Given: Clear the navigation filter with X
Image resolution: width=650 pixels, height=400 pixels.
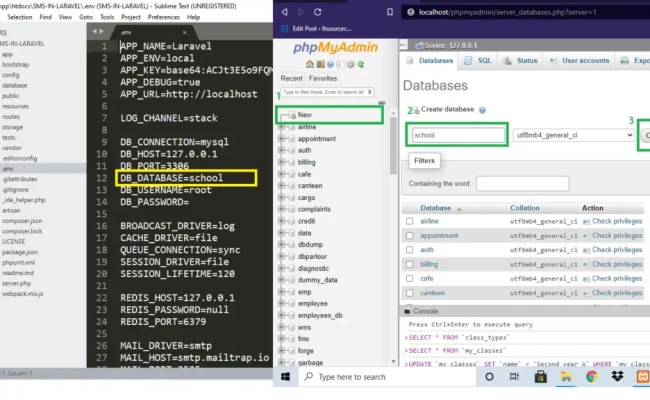Looking at the screenshot, I should click(369, 92).
